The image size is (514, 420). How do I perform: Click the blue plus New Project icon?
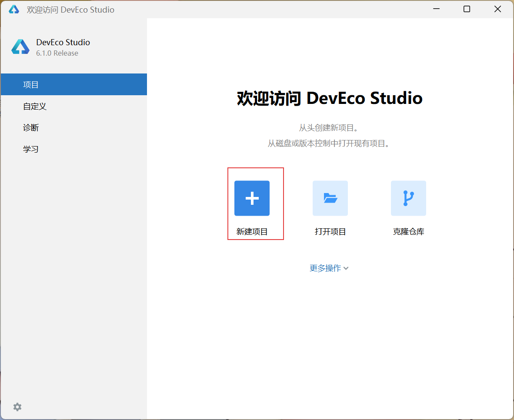pyautogui.click(x=252, y=198)
